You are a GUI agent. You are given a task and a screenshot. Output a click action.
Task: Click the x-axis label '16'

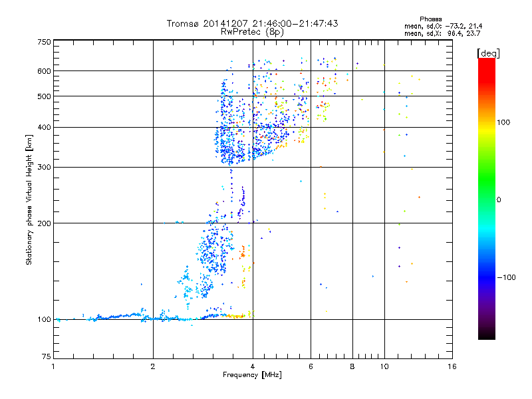click(x=452, y=366)
